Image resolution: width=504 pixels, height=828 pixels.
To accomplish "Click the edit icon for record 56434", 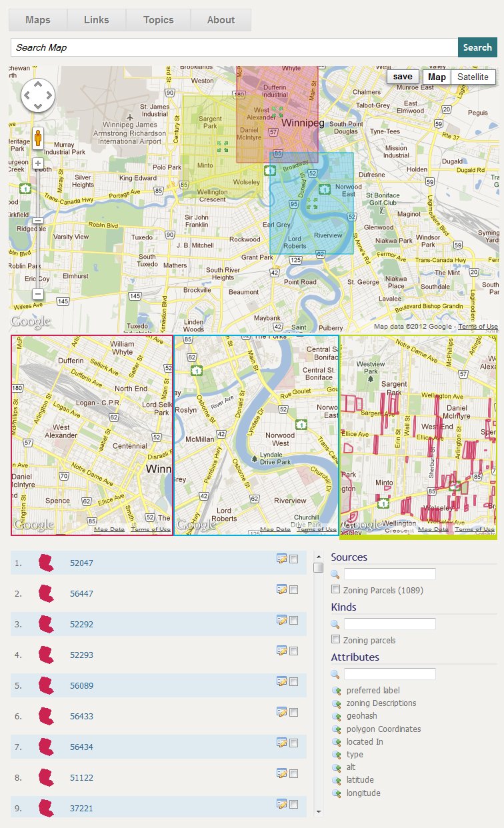I will coord(282,743).
